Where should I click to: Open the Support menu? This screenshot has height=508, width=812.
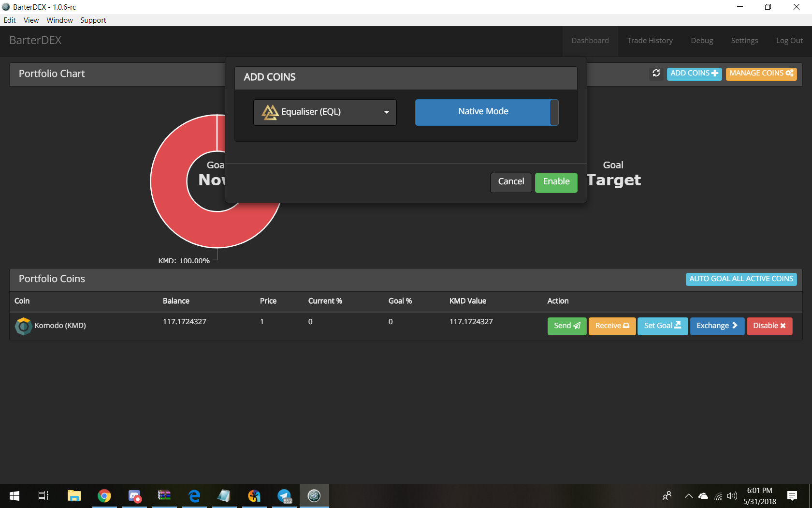[x=93, y=20]
